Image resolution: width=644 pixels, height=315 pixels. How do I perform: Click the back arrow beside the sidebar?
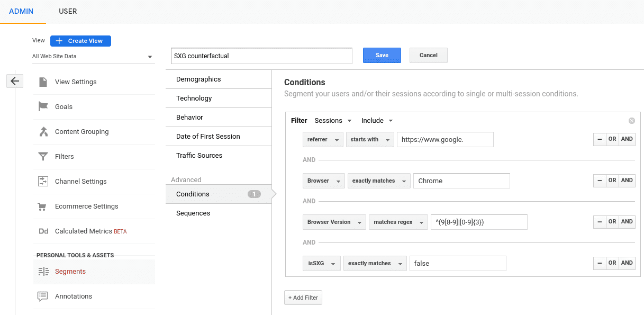[14, 80]
